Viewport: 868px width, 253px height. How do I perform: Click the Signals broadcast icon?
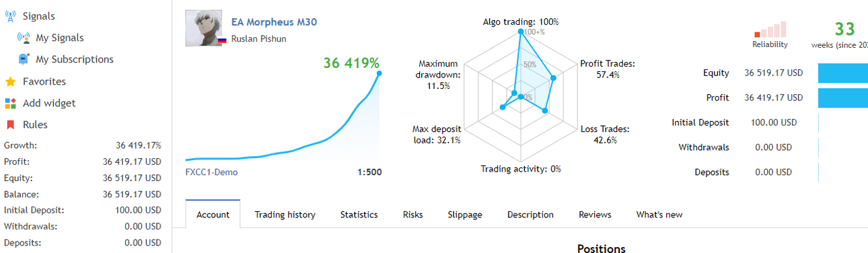10,16
